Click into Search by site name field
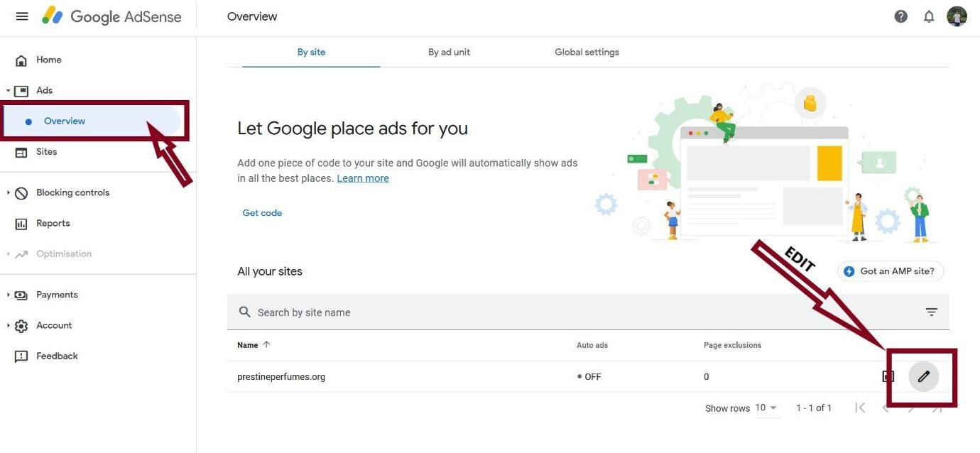The height and width of the screenshot is (453, 980). [x=588, y=312]
